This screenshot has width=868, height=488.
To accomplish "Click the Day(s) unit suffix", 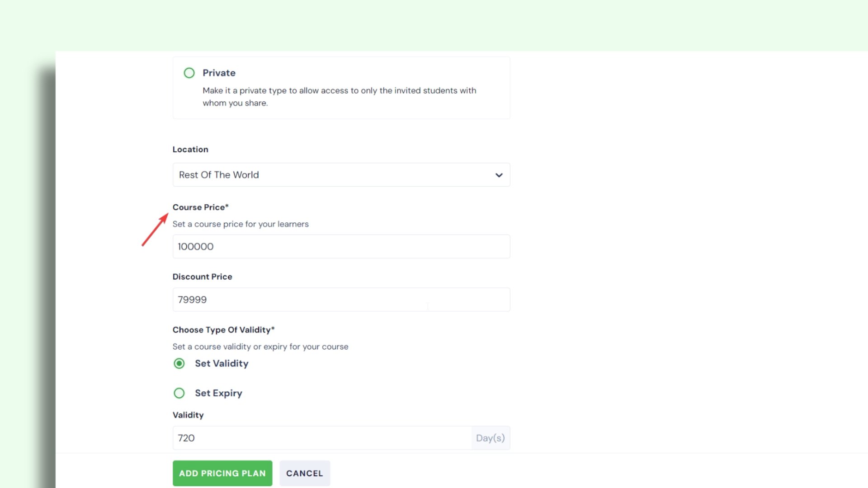I will pyautogui.click(x=491, y=438).
